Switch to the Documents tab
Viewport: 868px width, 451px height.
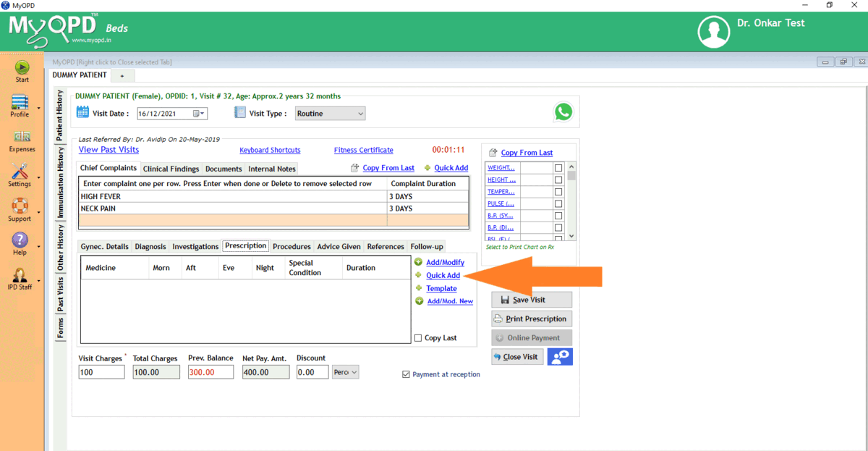224,169
